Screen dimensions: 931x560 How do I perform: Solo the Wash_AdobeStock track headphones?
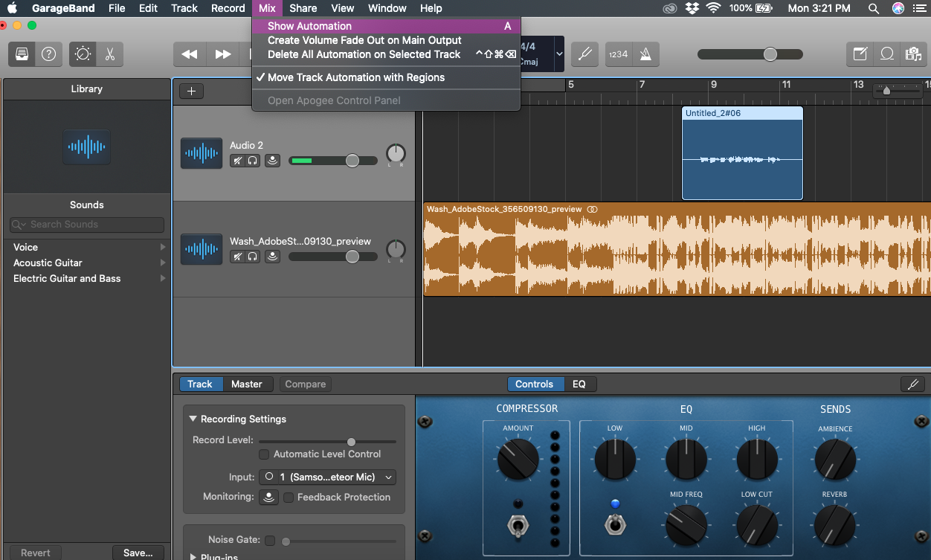click(253, 257)
